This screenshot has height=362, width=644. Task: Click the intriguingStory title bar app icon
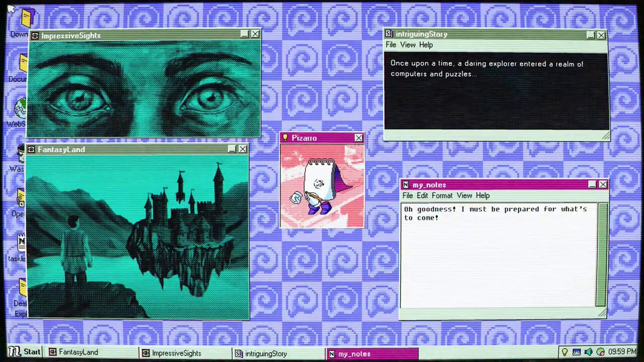click(390, 34)
